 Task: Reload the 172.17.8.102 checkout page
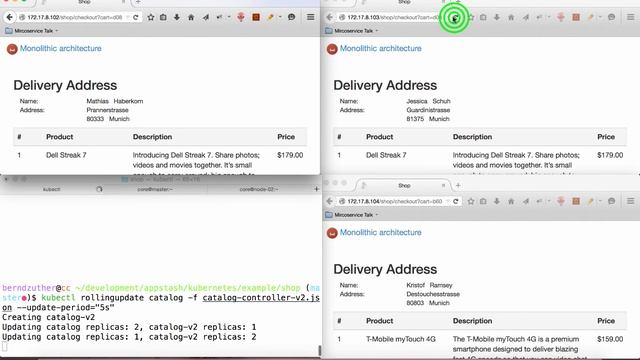136,17
